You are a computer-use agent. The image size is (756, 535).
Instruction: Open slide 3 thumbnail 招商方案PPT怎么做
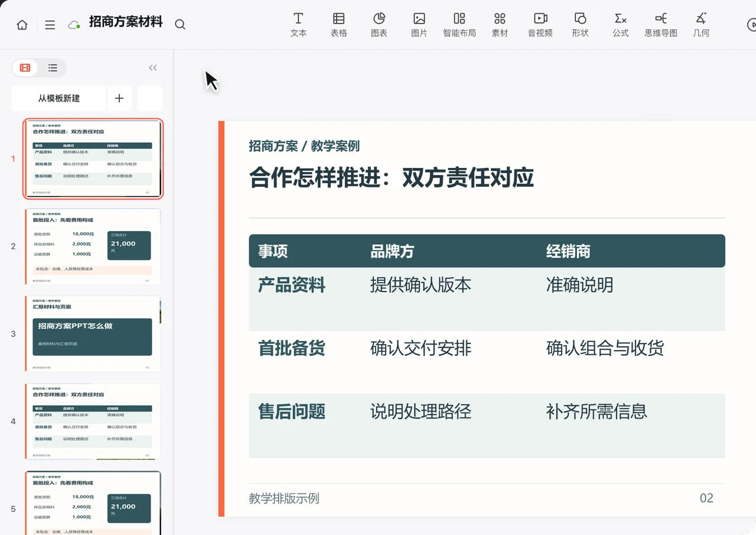pos(93,333)
